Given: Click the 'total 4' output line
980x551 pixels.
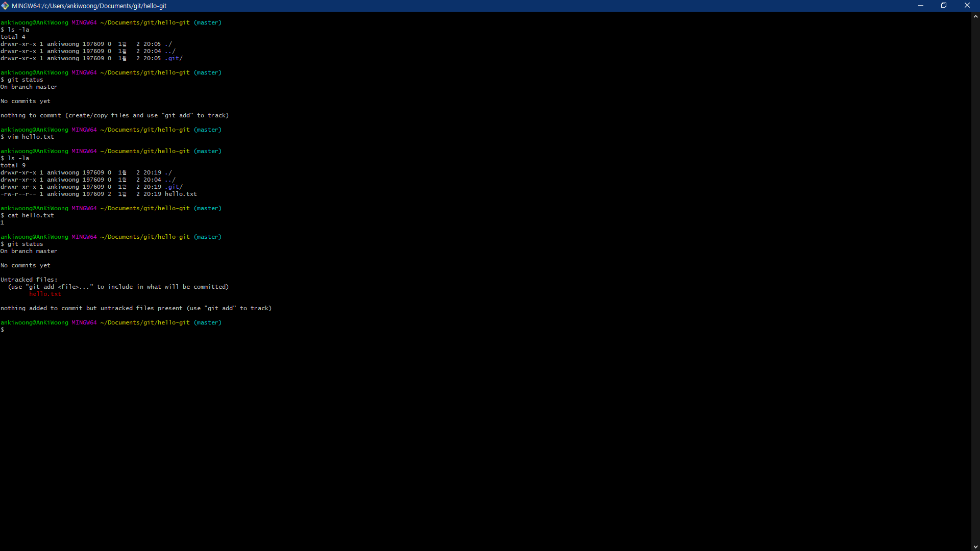Looking at the screenshot, I should click(x=13, y=37).
